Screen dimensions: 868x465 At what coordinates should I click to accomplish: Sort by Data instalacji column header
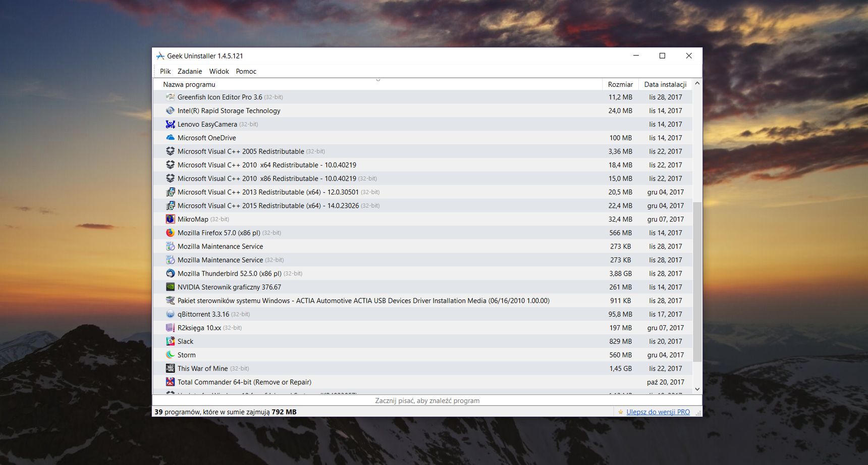click(x=665, y=84)
